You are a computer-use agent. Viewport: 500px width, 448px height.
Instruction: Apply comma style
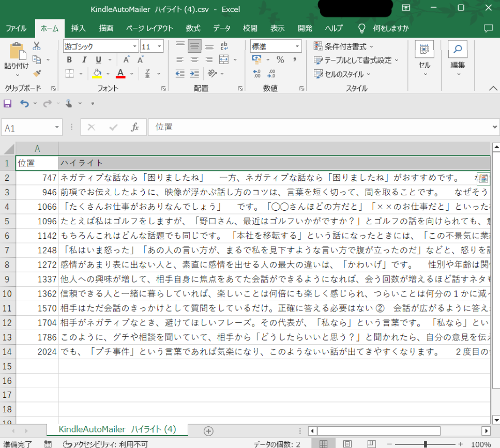pyautogui.click(x=295, y=59)
